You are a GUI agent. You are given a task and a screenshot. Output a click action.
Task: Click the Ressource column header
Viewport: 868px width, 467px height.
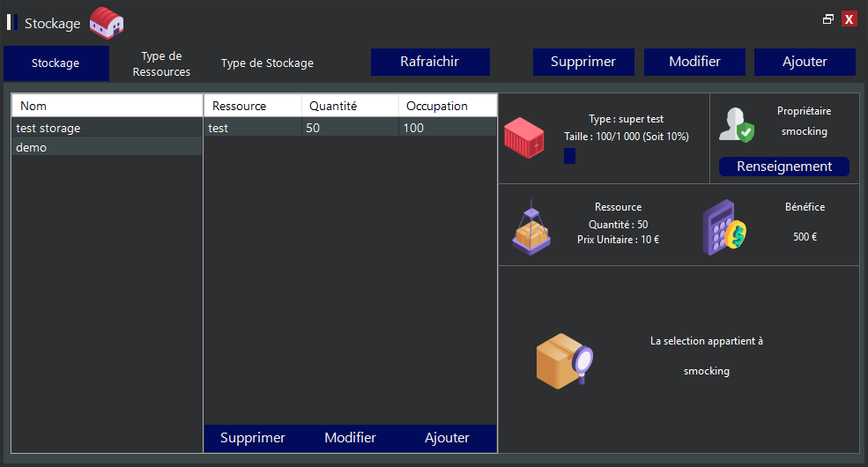(x=253, y=106)
